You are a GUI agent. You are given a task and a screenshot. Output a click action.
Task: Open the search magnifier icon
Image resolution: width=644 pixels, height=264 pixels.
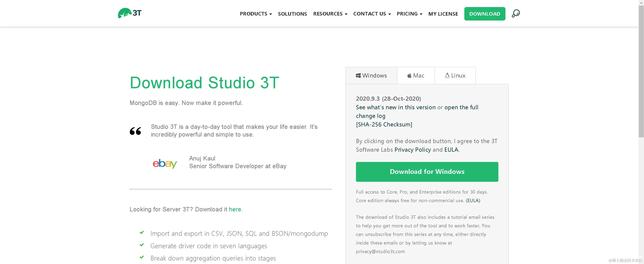[516, 13]
